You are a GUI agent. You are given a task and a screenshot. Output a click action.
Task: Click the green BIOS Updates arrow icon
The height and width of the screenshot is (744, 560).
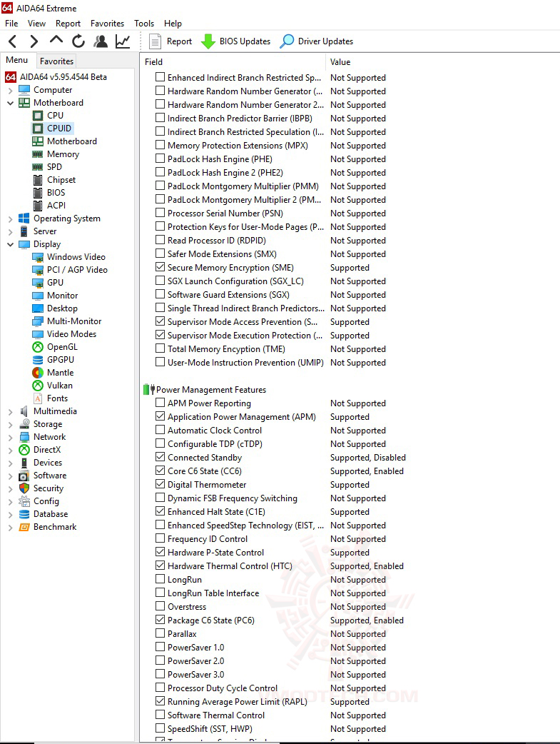pyautogui.click(x=208, y=41)
